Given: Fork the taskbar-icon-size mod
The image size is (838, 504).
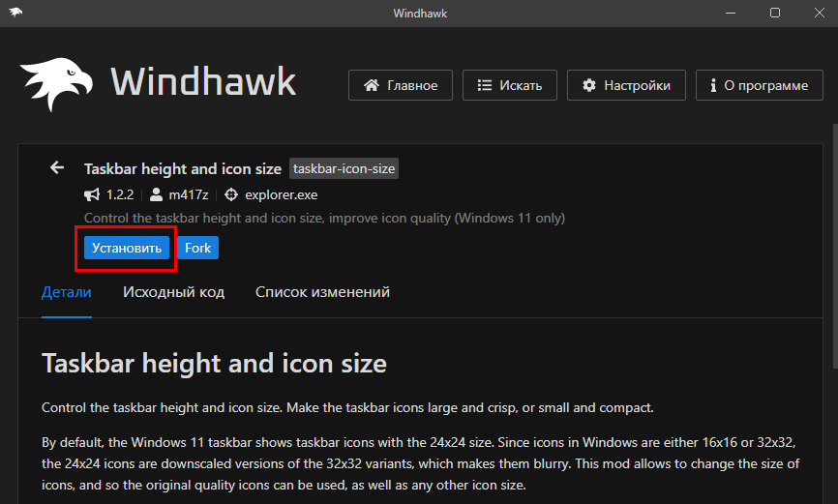Looking at the screenshot, I should 197,248.
